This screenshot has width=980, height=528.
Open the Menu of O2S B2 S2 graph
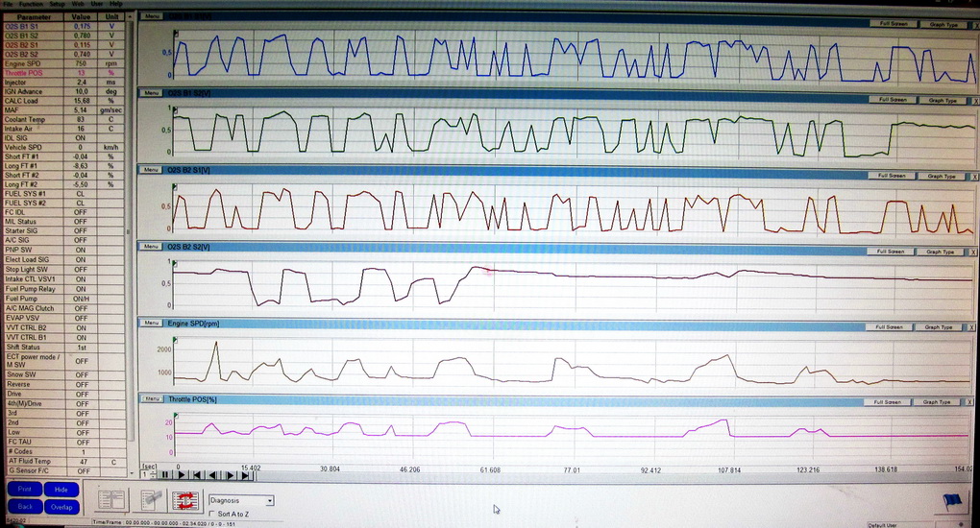(151, 247)
